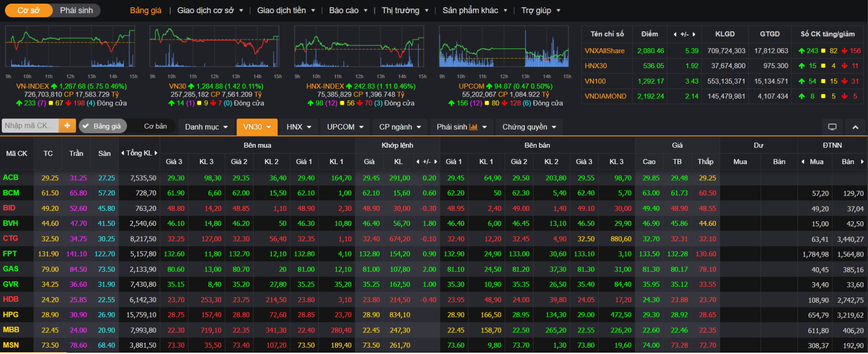
Task: Click the KLGD index column header
Action: pos(725,34)
